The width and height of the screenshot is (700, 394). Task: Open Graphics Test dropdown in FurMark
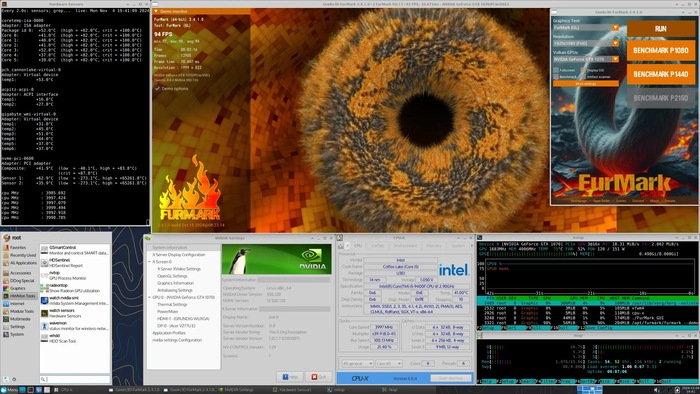(586, 28)
